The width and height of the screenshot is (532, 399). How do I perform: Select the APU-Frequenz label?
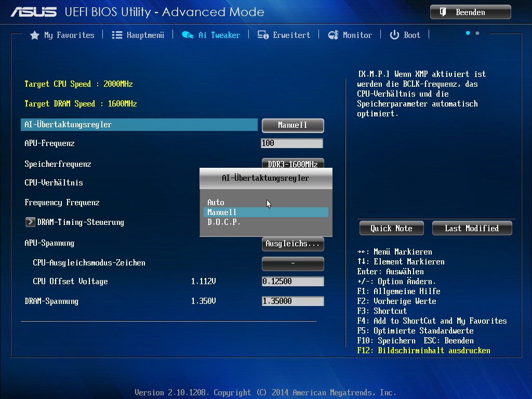49,143
